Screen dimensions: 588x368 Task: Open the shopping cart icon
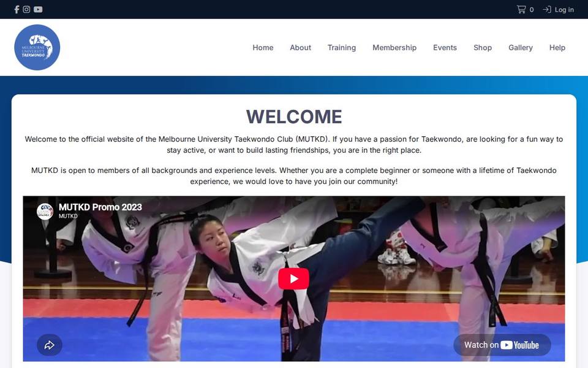click(x=521, y=9)
